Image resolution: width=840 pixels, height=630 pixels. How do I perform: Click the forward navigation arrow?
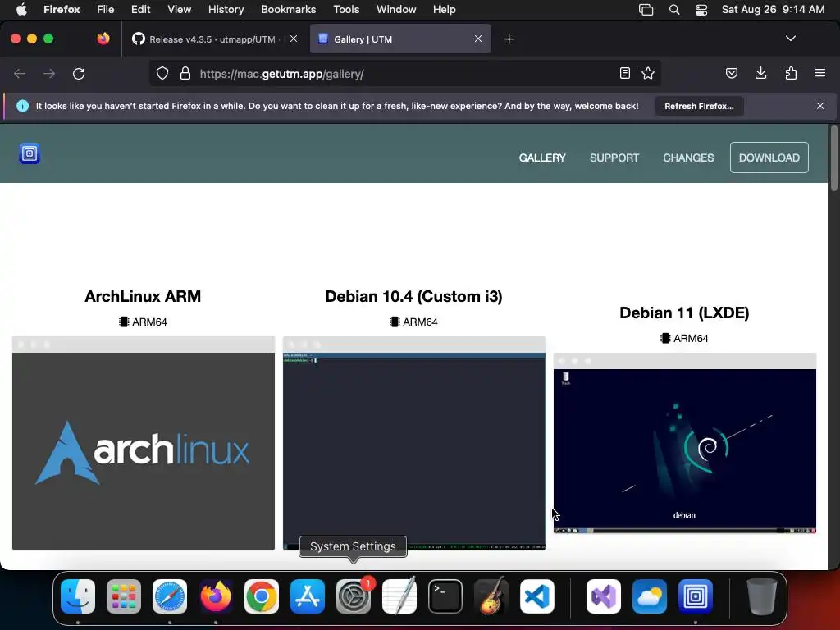(49, 73)
